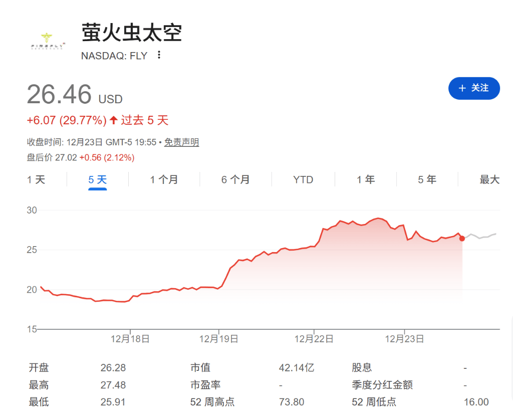The height and width of the screenshot is (420, 513).
Task: Click the Firefly company logo icon
Action: pyautogui.click(x=47, y=41)
